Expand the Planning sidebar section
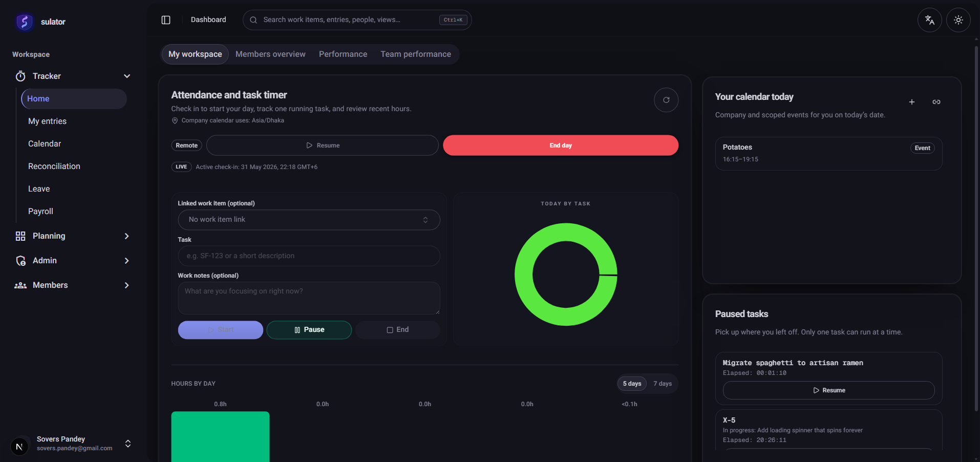This screenshot has width=980, height=462. (72, 236)
